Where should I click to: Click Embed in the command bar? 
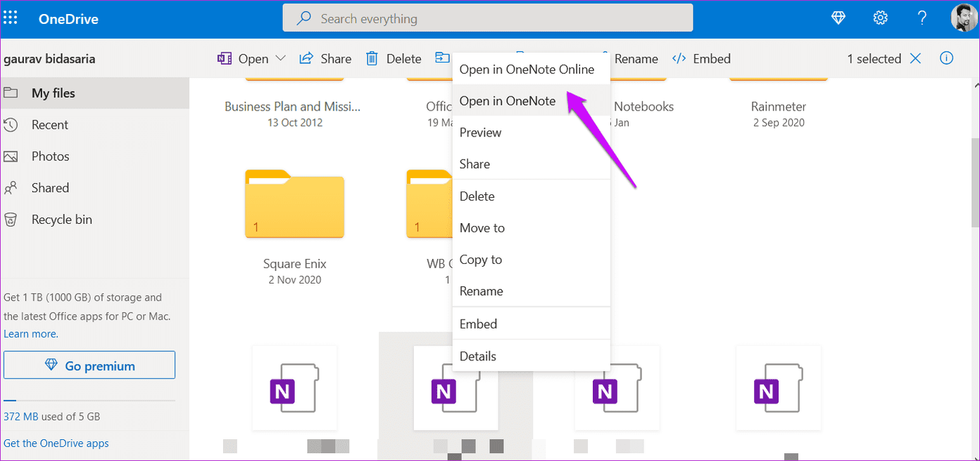click(701, 58)
